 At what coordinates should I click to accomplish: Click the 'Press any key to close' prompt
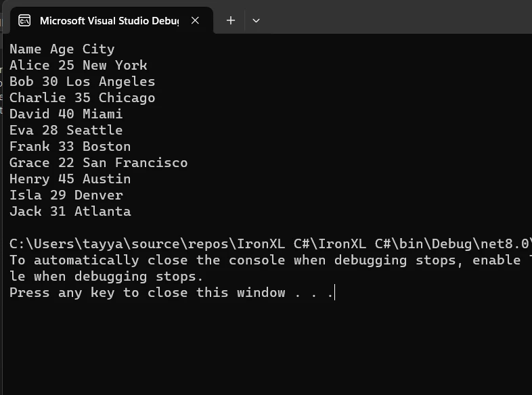coord(172,293)
